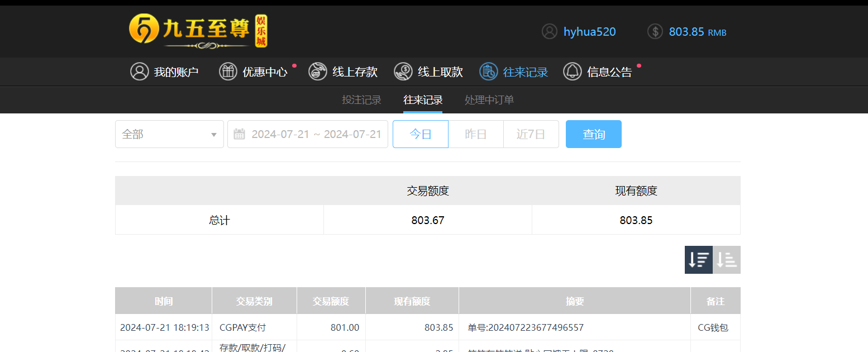Click the right sort order icon
Image resolution: width=868 pixels, height=352 pixels.
726,260
